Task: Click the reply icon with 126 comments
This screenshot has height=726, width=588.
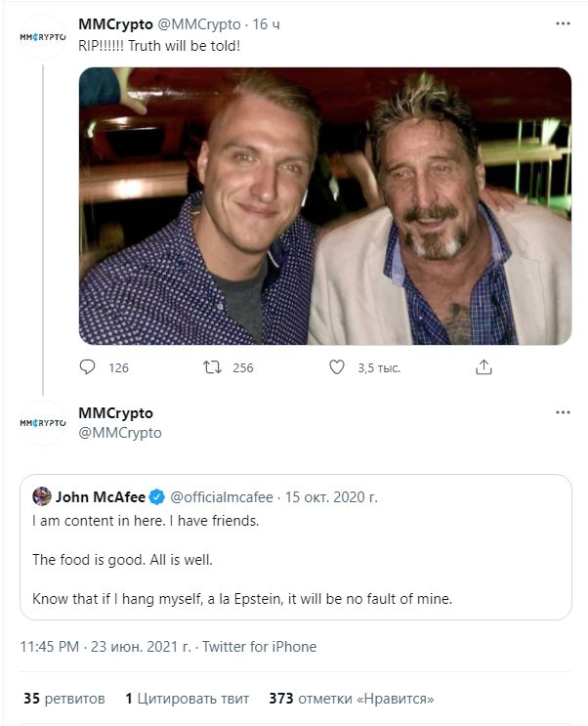Action: 87,367
